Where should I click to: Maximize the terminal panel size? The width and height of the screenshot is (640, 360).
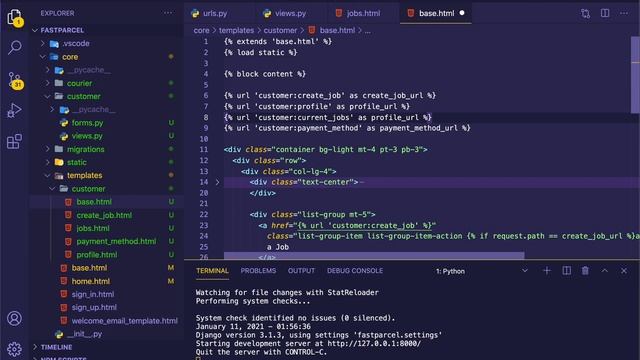point(604,271)
